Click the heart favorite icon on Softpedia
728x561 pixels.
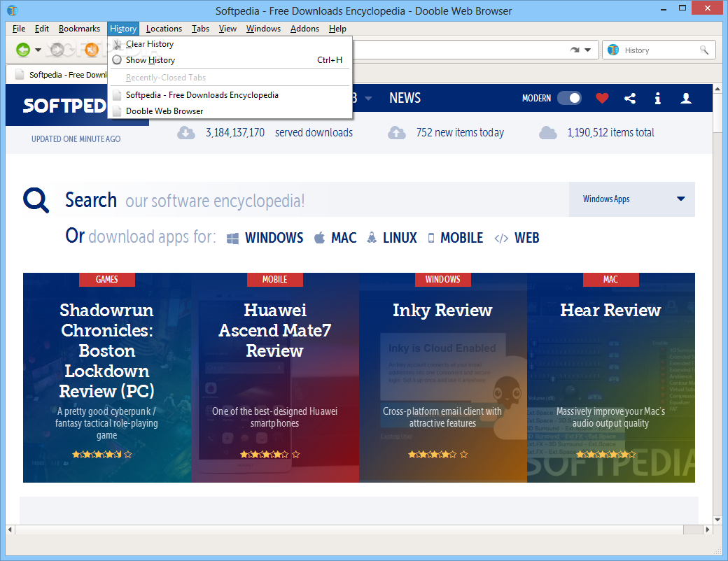602,98
